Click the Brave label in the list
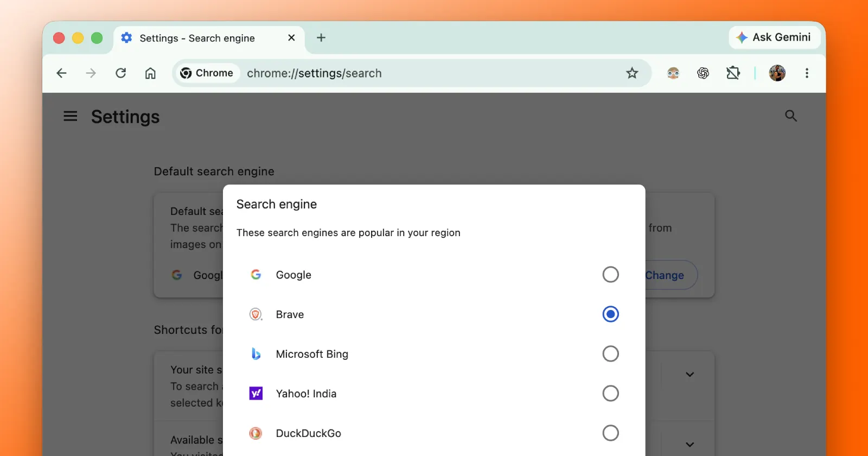This screenshot has height=456, width=868. point(290,315)
